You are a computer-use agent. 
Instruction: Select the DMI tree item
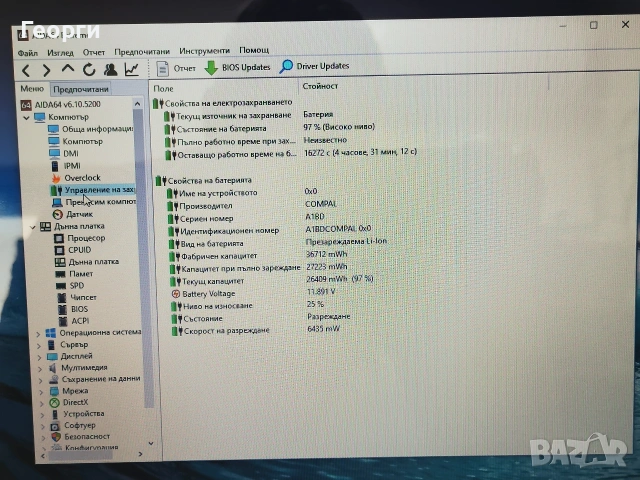click(64, 153)
